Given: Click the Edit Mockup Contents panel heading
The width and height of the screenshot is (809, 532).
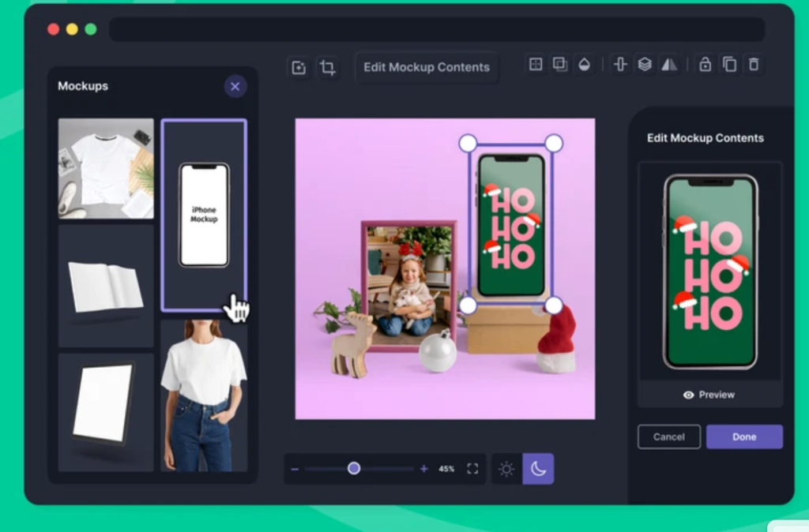Looking at the screenshot, I should (x=706, y=138).
